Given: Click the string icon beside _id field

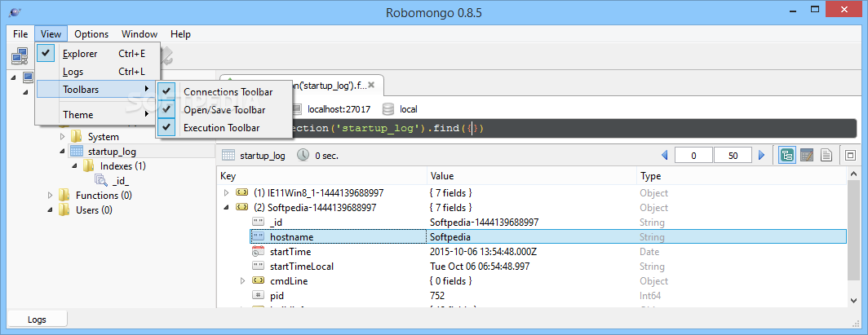Looking at the screenshot, I should 258,223.
